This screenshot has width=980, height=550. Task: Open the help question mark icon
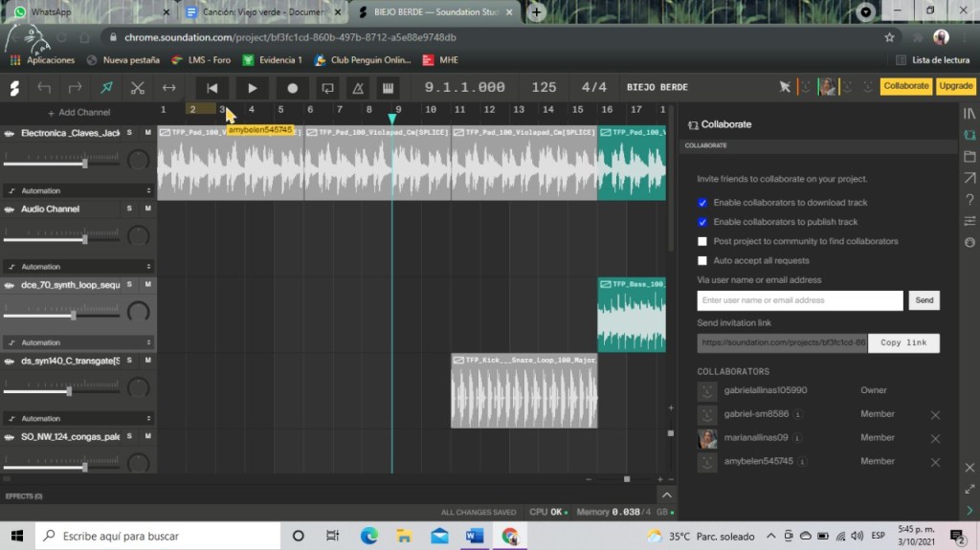[x=969, y=200]
